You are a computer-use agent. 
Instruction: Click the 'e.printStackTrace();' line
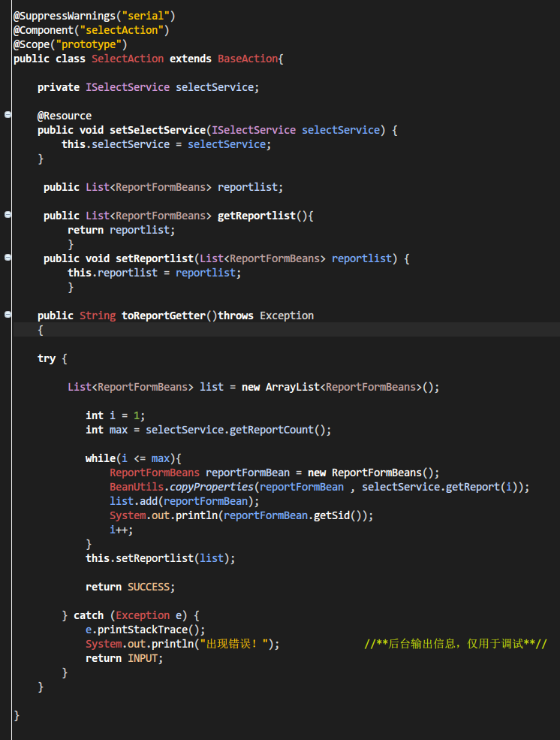click(x=145, y=630)
